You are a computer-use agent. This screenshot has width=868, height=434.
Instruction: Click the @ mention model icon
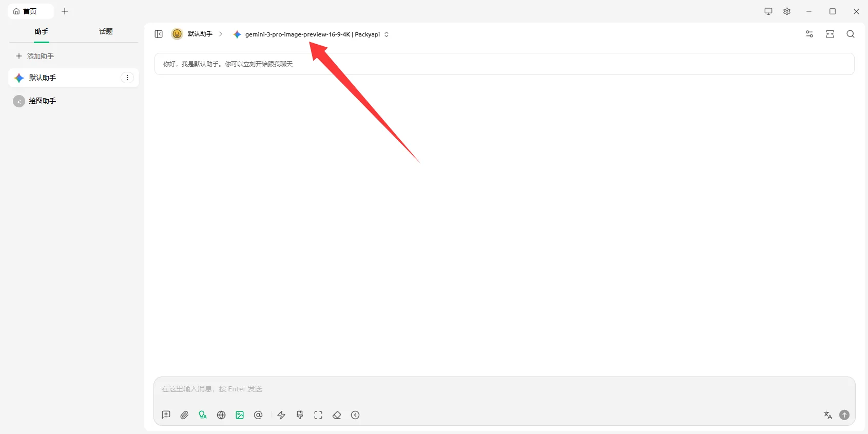tap(258, 415)
